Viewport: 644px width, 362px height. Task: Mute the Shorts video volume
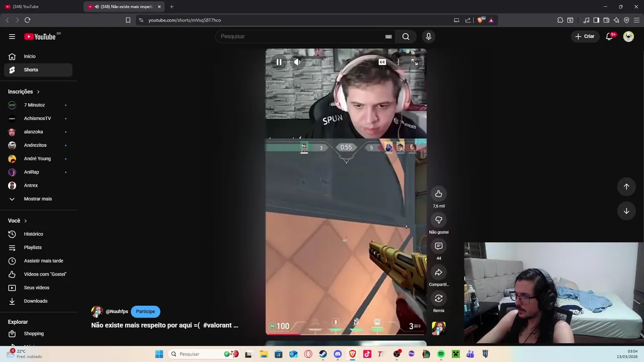coord(297,62)
